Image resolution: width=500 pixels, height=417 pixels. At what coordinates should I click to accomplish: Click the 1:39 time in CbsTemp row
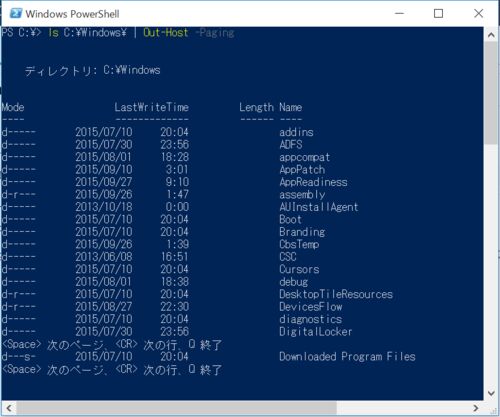[178, 244]
